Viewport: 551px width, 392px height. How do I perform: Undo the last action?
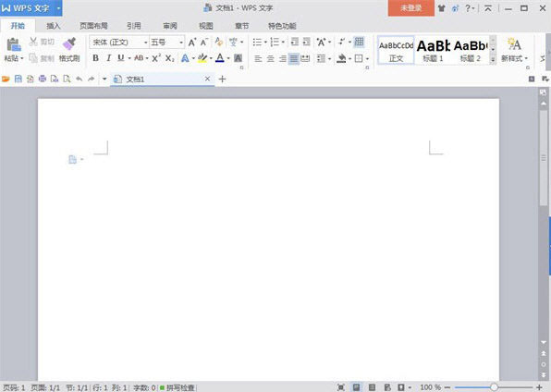[80, 79]
